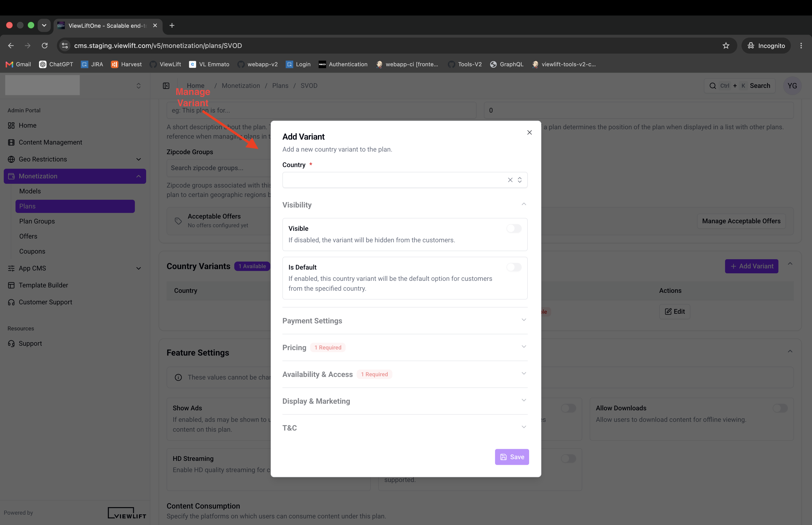Open the JIRA bookmark
This screenshot has width=812, height=525.
coord(92,64)
